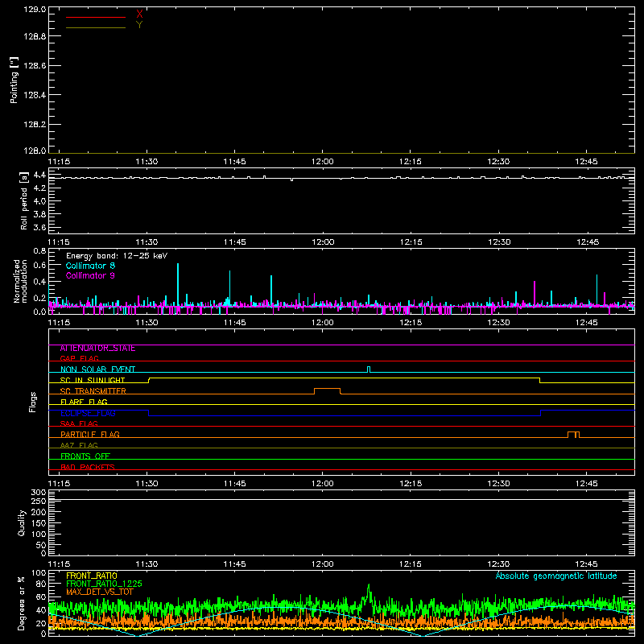
Task: Click the Quality axis title
Action: (x=22, y=522)
